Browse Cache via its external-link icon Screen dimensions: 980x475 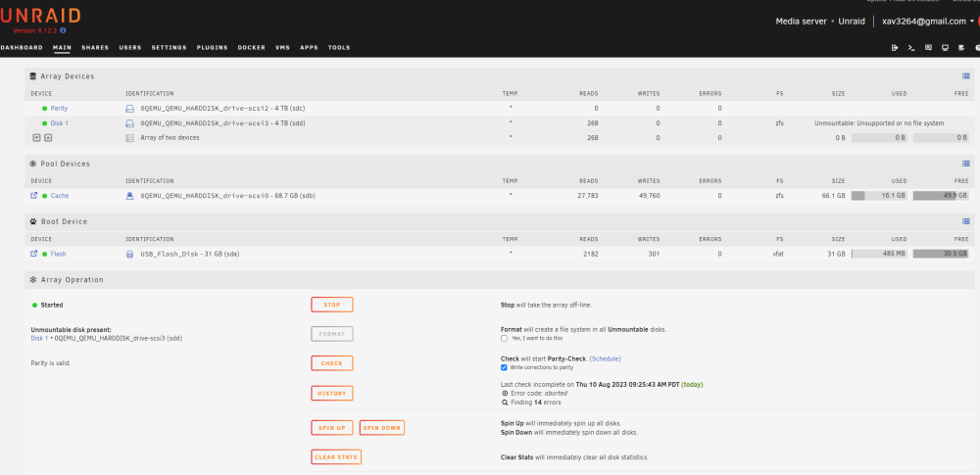tap(33, 196)
